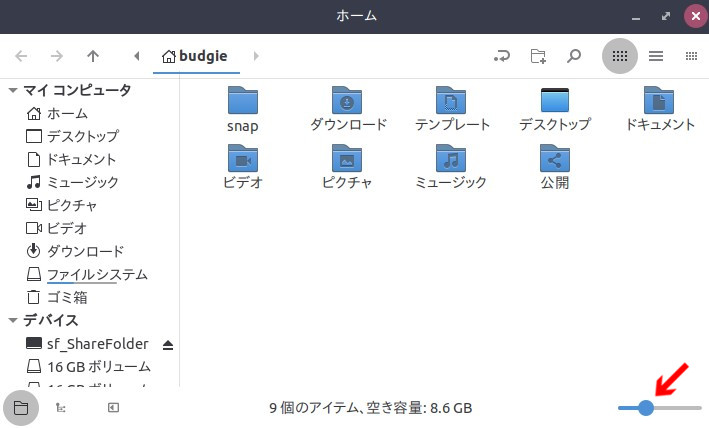Go back with the left arrow
709x428 pixels.
pos(21,56)
